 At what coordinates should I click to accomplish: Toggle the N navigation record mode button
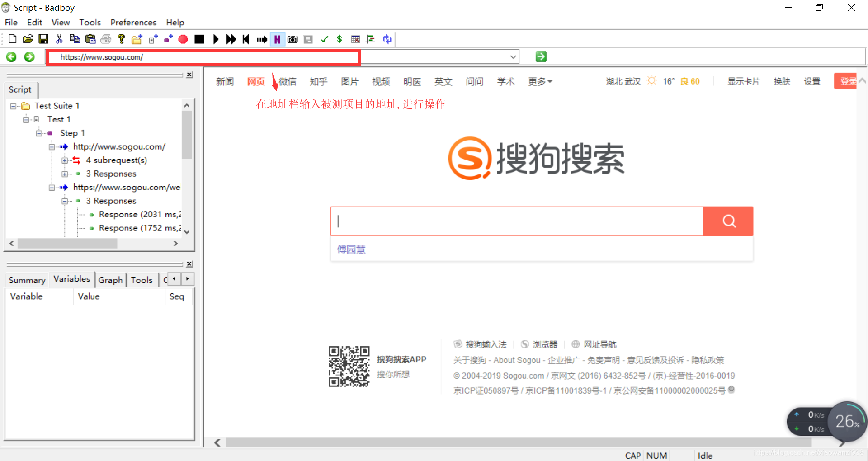coord(277,39)
